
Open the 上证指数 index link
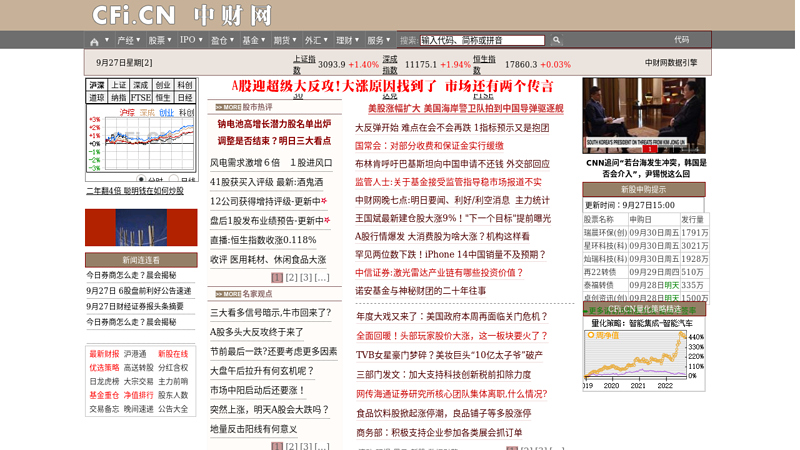[x=304, y=65]
